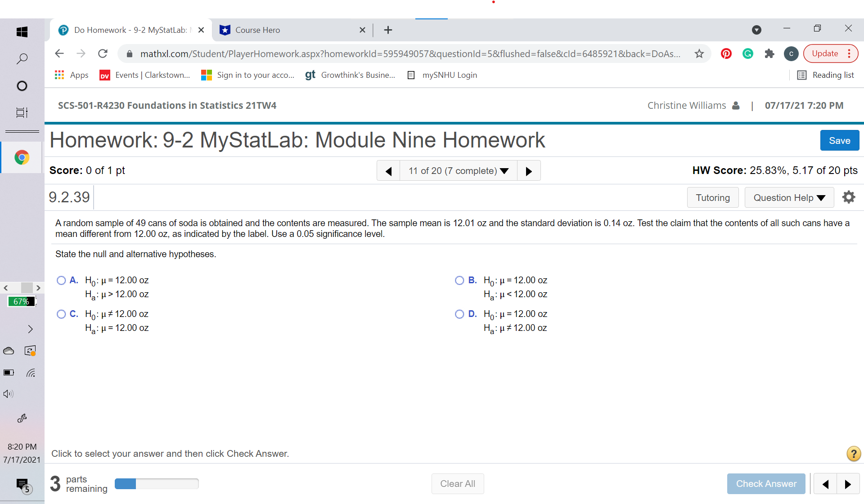Click the Save button for homework
This screenshot has width=864, height=504.
click(839, 140)
